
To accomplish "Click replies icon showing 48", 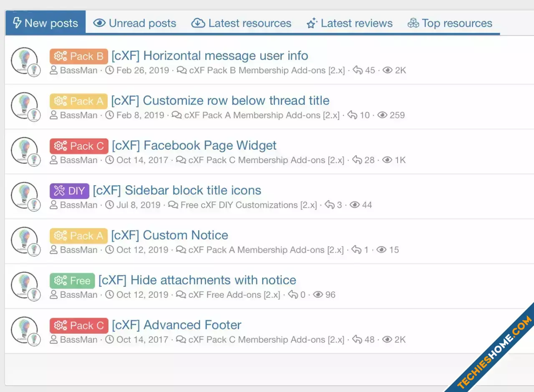I will (357, 339).
